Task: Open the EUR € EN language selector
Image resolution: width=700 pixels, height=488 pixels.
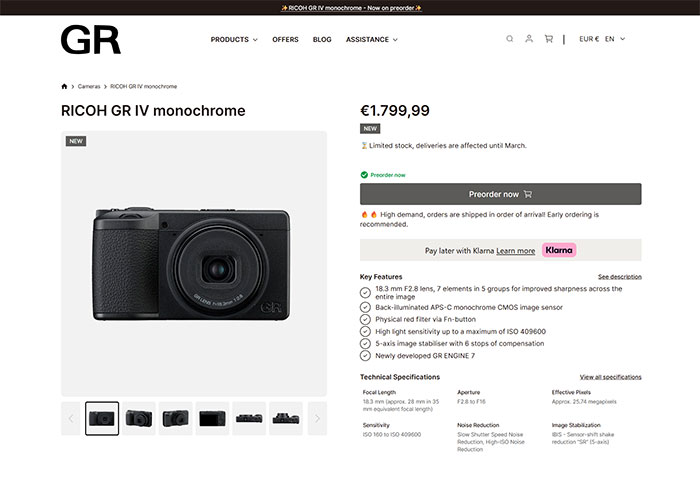Action: point(602,39)
